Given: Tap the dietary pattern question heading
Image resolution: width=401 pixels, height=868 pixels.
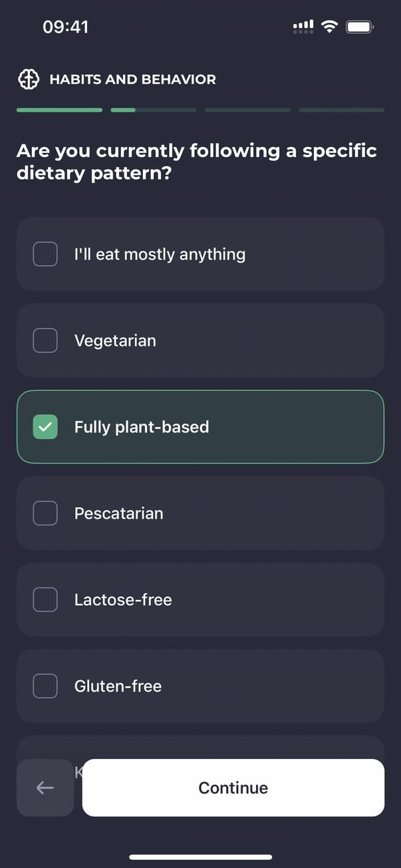Looking at the screenshot, I should coord(197,162).
